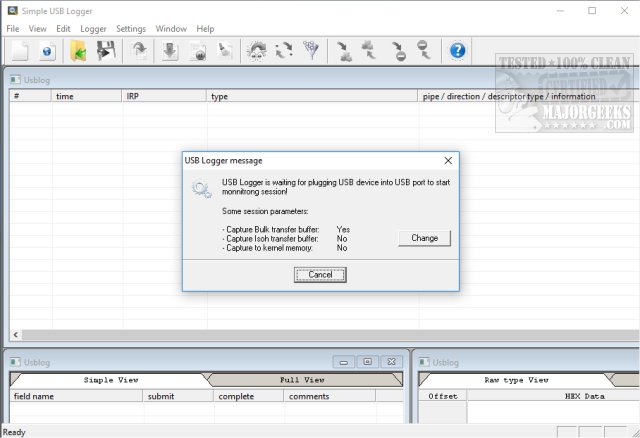
Task: Open the Edit menu
Action: click(x=63, y=29)
